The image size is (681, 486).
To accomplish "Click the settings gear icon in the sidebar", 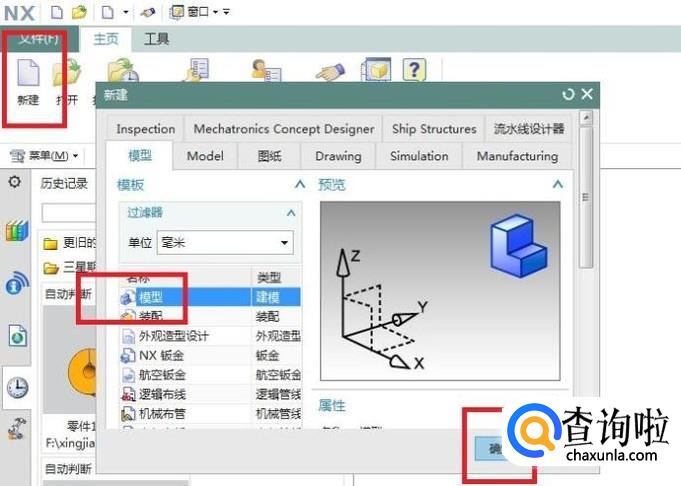I will point(14,182).
